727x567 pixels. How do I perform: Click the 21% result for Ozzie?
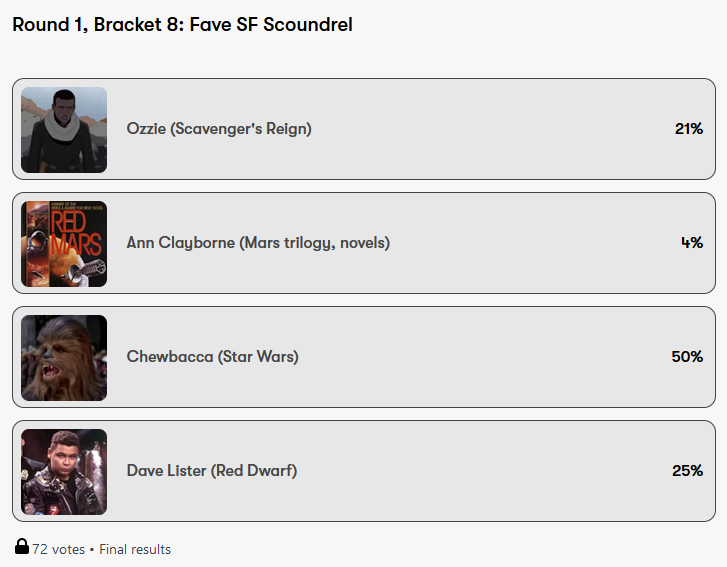click(x=688, y=129)
